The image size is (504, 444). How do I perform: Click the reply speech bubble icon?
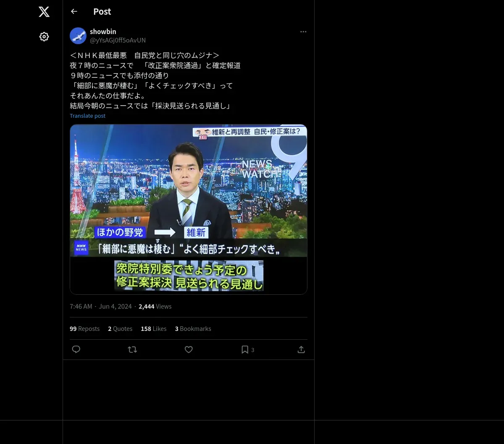click(76, 349)
